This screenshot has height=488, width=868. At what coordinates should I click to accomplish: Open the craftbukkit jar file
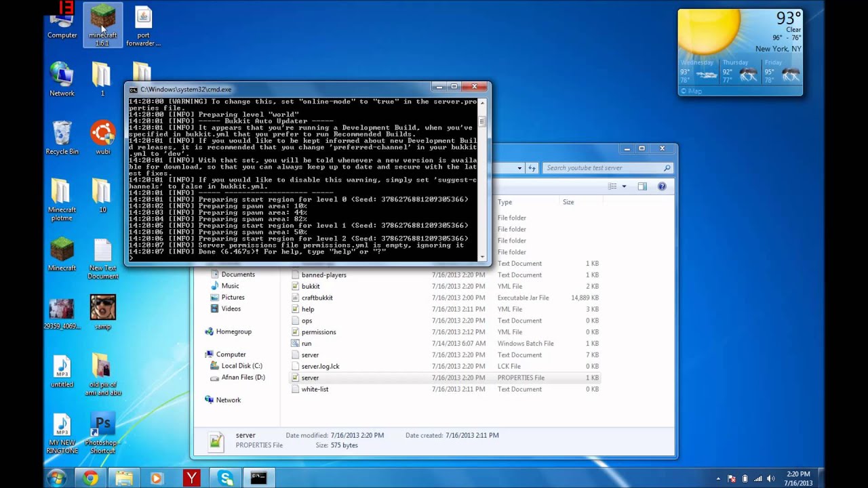(x=317, y=298)
